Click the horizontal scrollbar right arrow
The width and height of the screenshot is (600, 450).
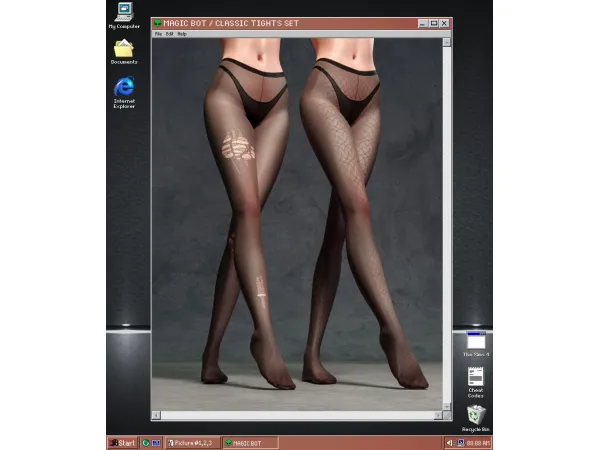(438, 415)
